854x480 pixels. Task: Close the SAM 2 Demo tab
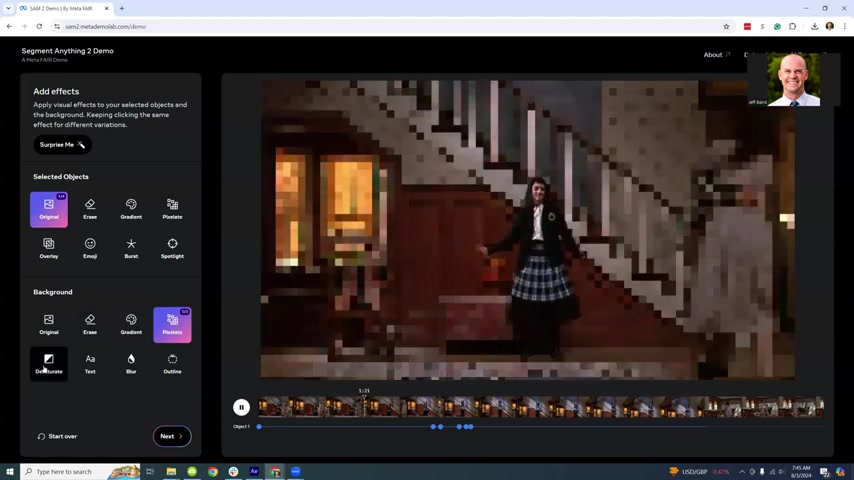point(107,8)
